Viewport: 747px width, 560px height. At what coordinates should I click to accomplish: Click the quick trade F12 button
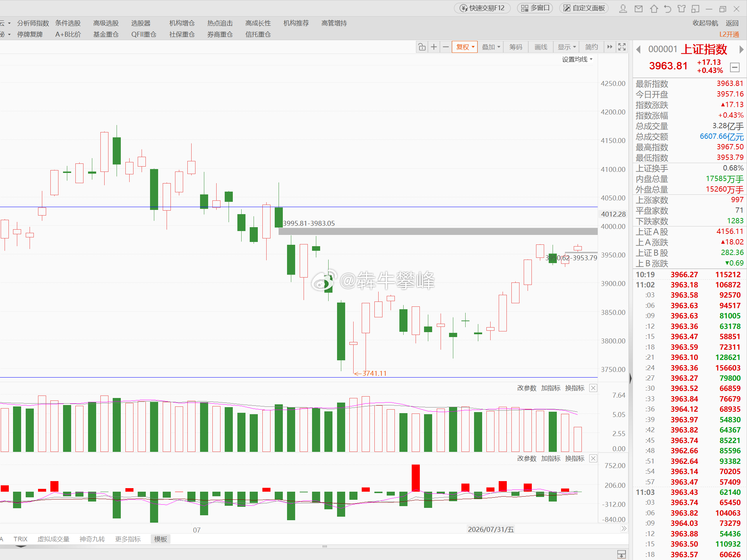coord(483,8)
